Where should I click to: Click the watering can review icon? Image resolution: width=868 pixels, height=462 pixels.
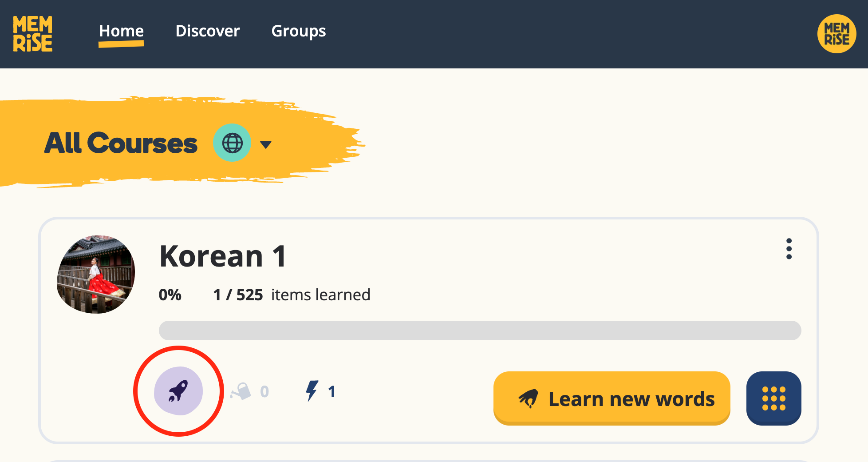click(241, 391)
